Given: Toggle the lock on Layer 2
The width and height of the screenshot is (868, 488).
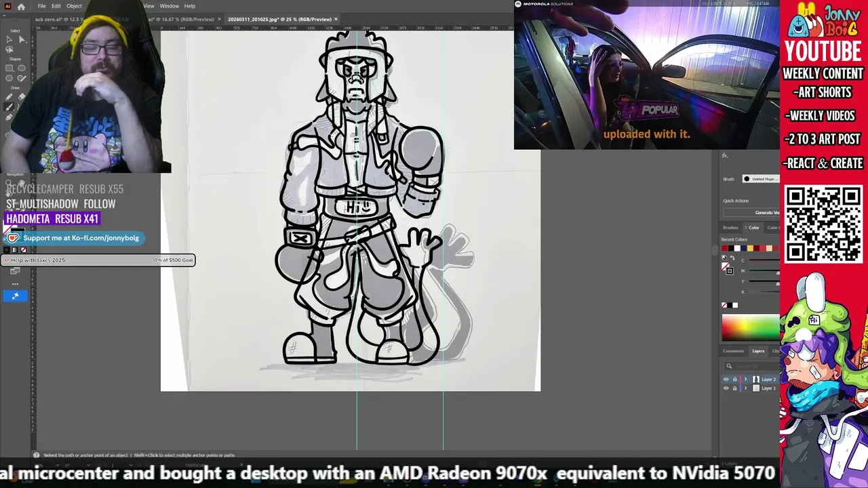Looking at the screenshot, I should (x=734, y=379).
